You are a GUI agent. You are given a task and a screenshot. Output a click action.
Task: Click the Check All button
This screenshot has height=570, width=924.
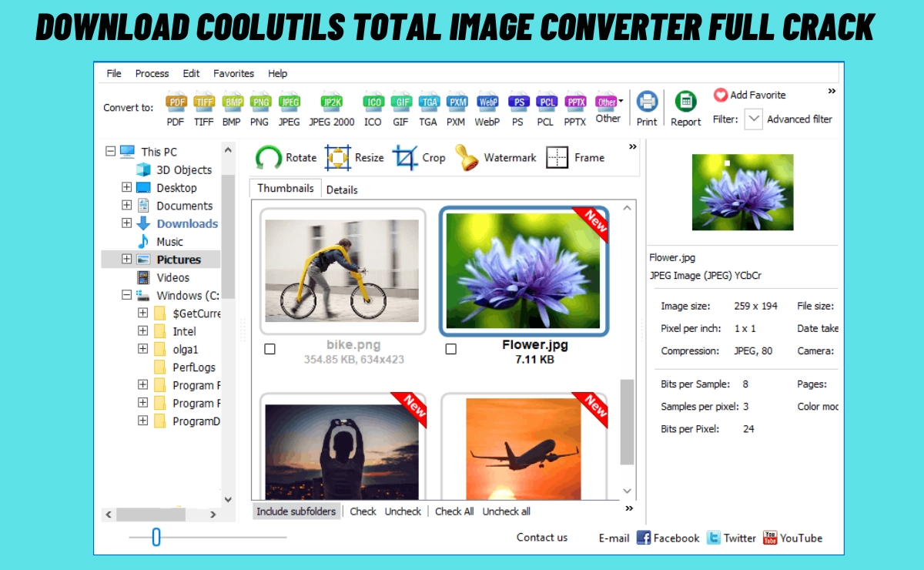click(x=454, y=511)
